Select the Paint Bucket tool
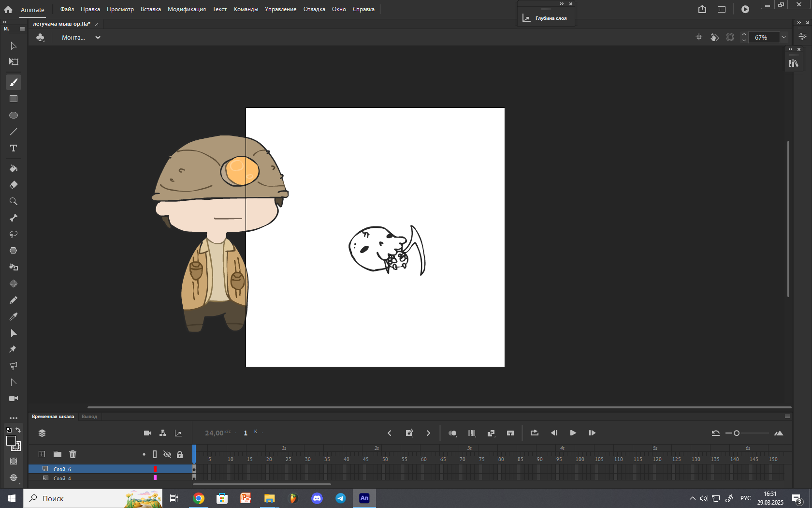Image resolution: width=812 pixels, height=508 pixels. click(14, 168)
